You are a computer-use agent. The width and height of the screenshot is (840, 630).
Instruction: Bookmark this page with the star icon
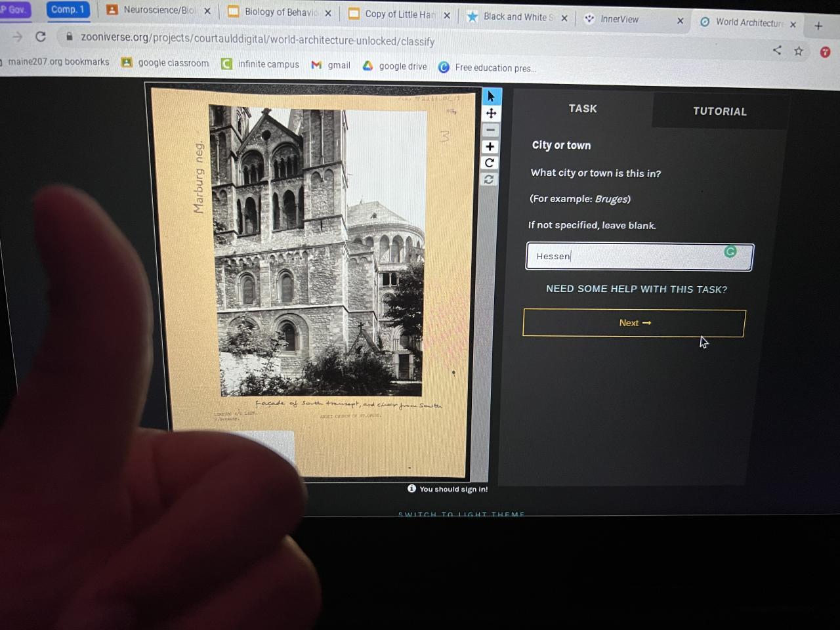point(799,51)
